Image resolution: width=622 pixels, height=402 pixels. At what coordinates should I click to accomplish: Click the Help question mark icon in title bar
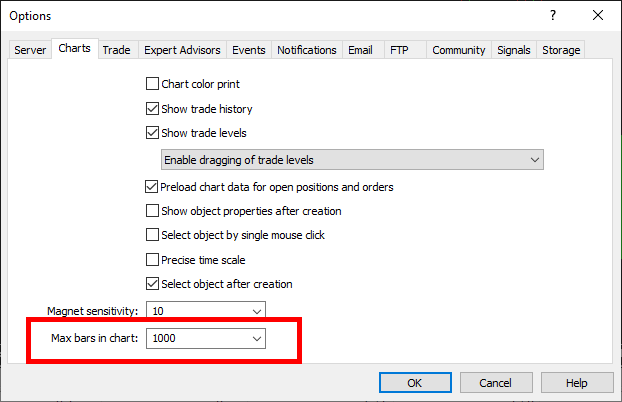coord(552,15)
